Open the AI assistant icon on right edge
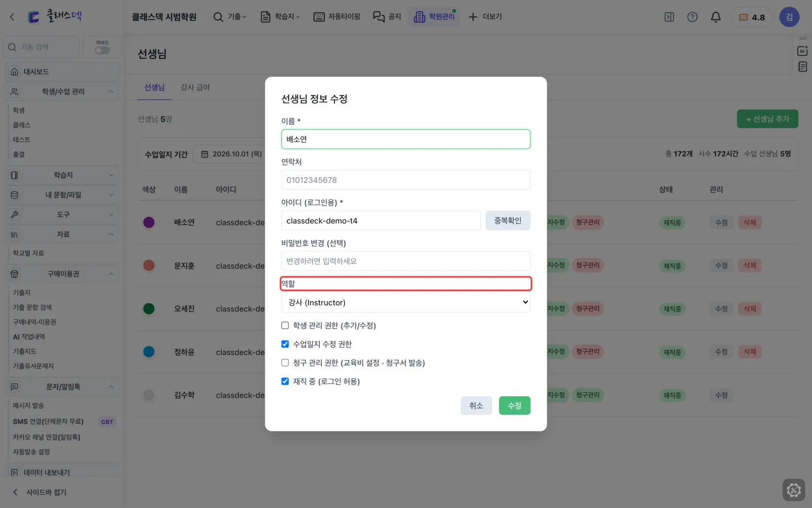812x508 pixels. 802,51
